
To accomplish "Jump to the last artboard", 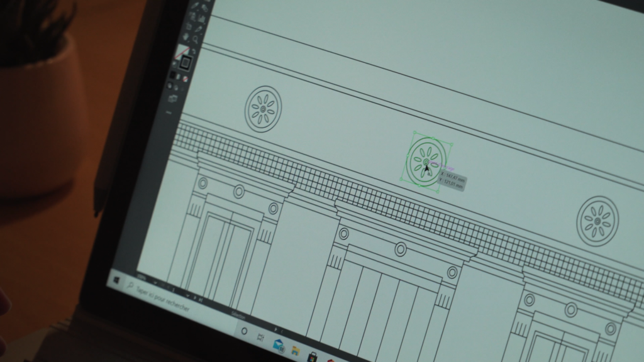I will (x=201, y=300).
